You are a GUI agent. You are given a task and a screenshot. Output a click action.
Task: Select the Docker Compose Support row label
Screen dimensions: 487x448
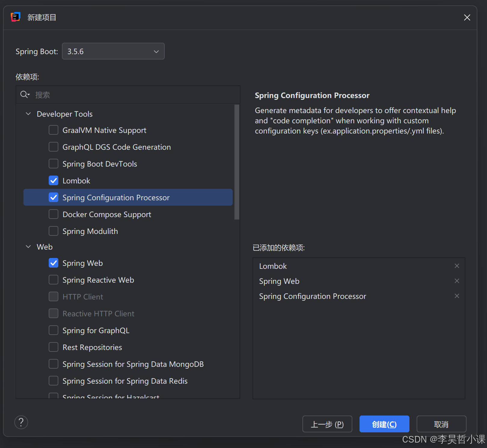tap(107, 214)
